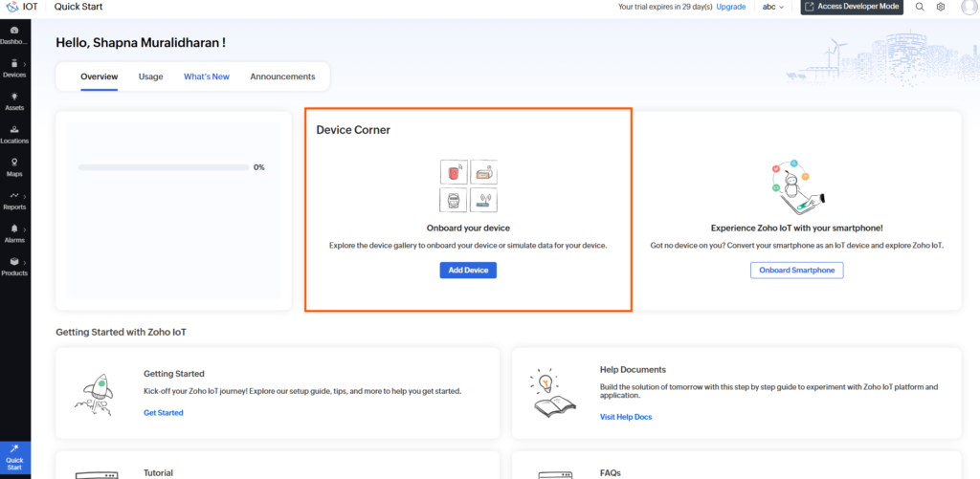
Task: Click the search magnifier icon
Action: point(920,7)
